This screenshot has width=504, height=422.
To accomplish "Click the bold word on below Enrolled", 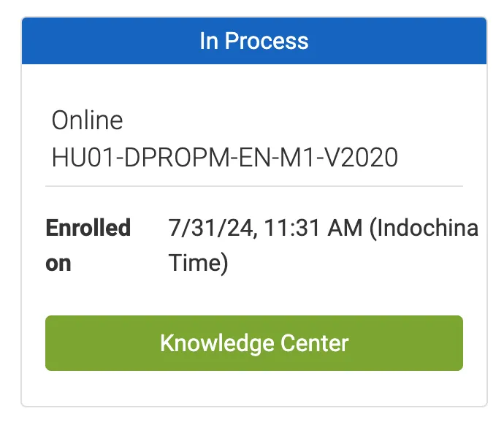I will 58,264.
